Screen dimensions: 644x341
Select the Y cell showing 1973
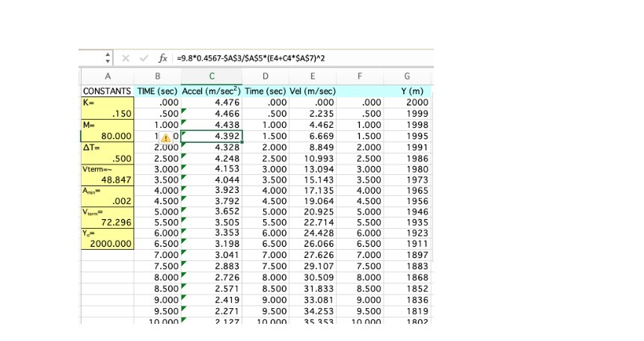click(407, 180)
